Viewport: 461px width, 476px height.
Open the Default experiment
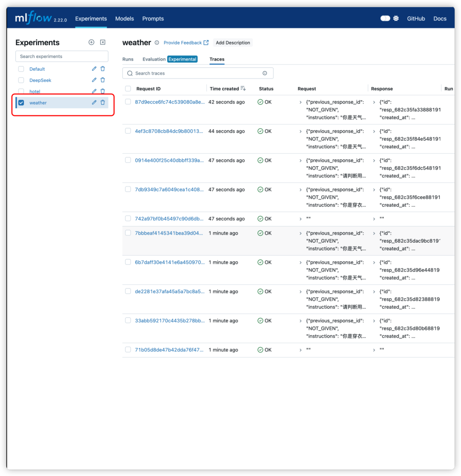tap(37, 69)
